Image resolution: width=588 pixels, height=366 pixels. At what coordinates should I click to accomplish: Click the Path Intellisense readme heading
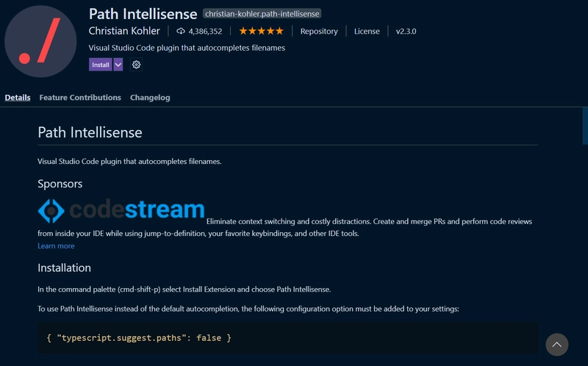90,132
